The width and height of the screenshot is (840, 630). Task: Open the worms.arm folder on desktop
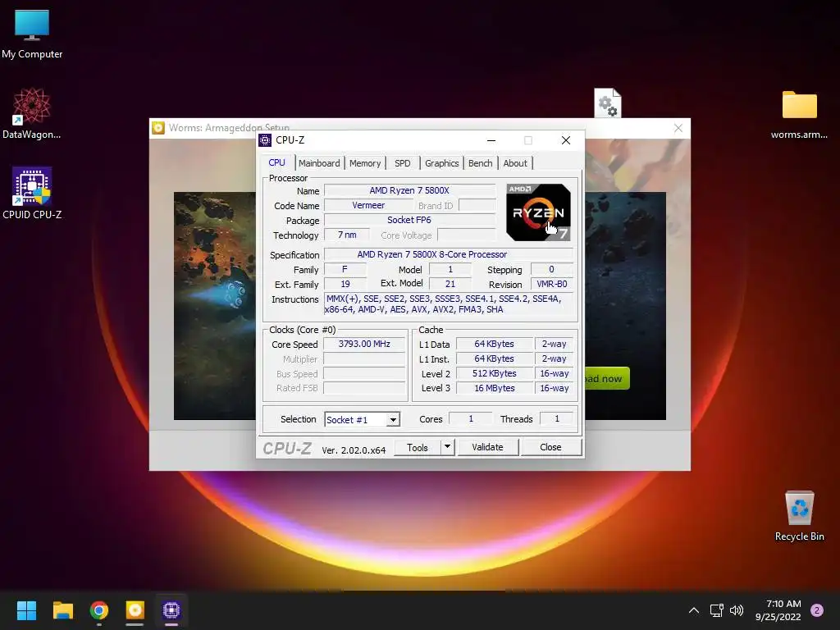[799, 114]
